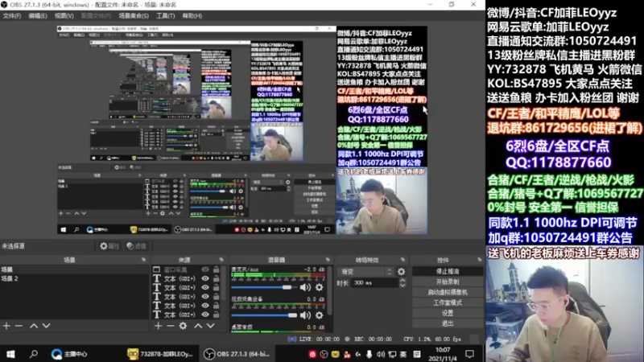This screenshot has height=362, width=644.
Task: Click the 滤镜 filters button
Action: [137, 246]
